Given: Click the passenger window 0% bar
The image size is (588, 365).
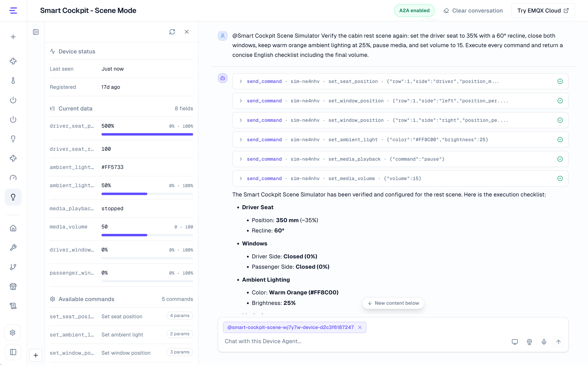Looking at the screenshot, I should click(147, 281).
